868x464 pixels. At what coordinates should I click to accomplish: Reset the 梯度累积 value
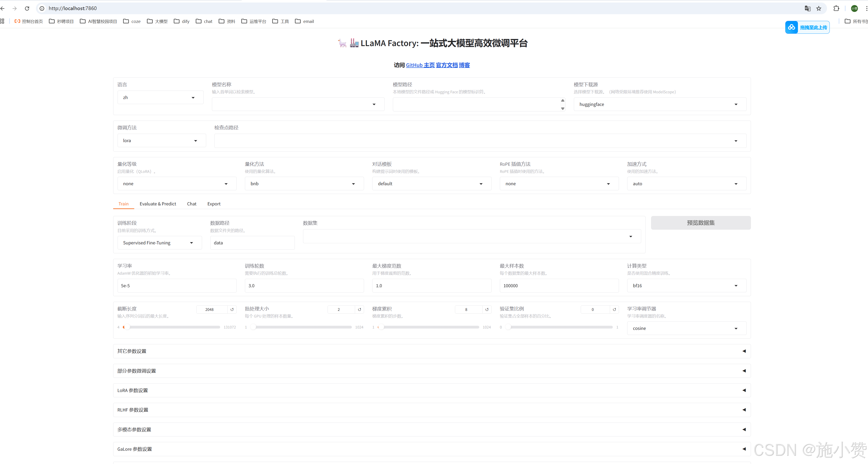coord(487,309)
